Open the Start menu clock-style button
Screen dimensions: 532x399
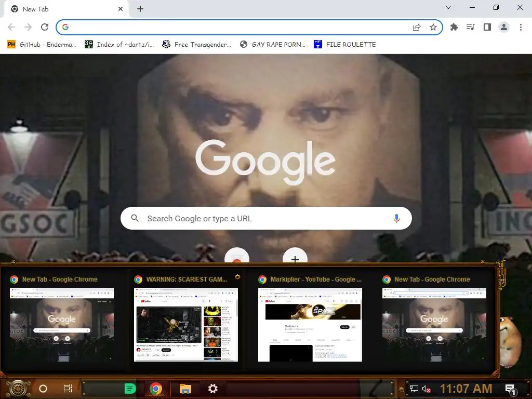point(18,389)
